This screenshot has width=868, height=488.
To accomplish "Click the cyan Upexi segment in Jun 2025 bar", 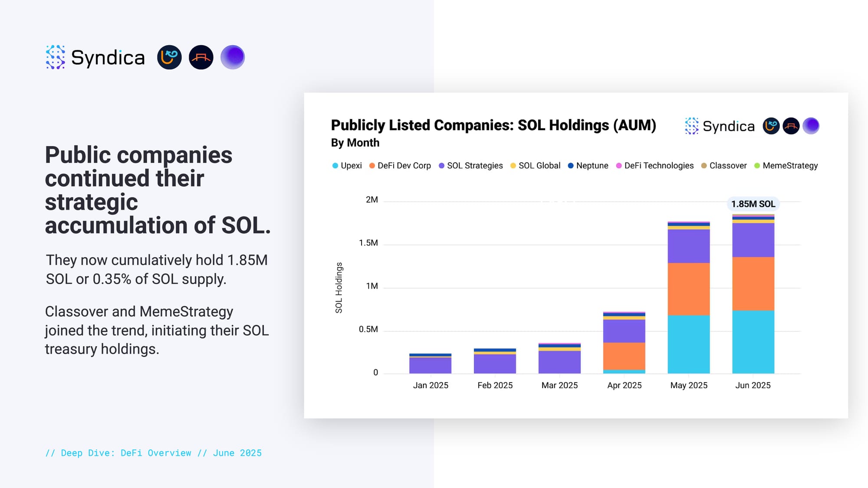I will tap(753, 342).
